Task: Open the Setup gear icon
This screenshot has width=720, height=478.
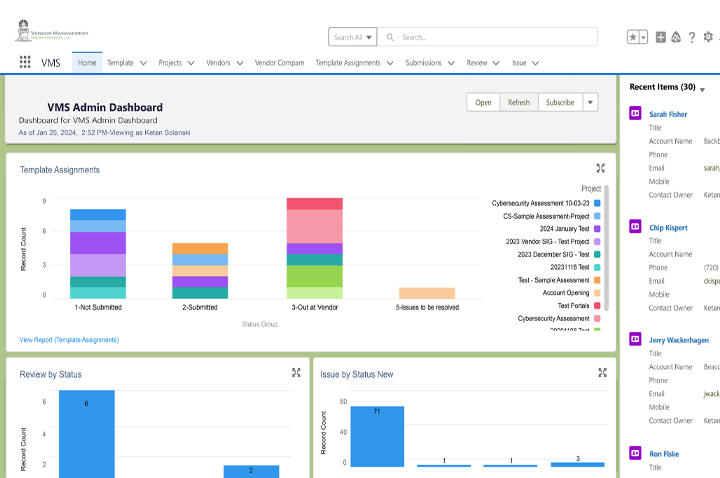Action: tap(708, 37)
